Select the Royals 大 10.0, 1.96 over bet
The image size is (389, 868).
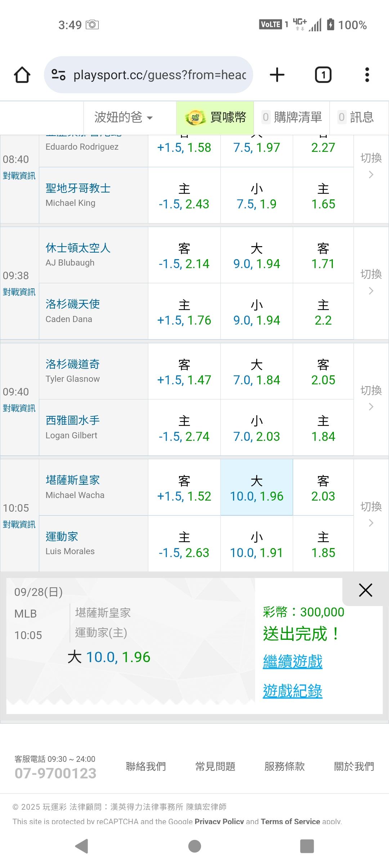click(256, 488)
